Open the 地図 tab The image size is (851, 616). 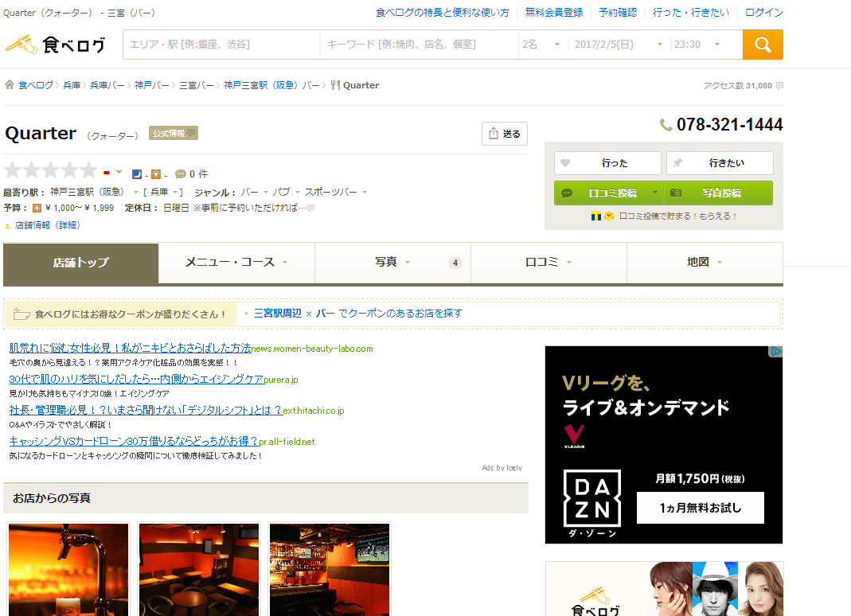pos(705,263)
